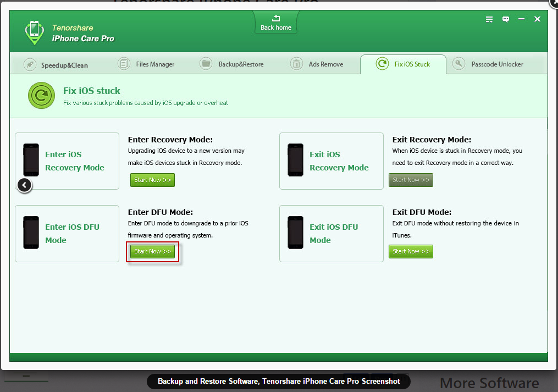Image resolution: width=558 pixels, height=392 pixels.
Task: Switch to the Backup&Restore tab
Action: pos(231,64)
